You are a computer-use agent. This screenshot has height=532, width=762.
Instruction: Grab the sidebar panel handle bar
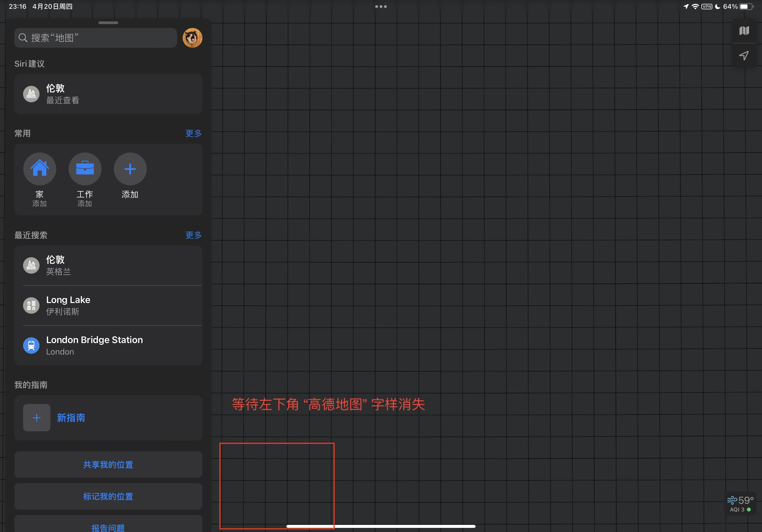[x=108, y=23]
